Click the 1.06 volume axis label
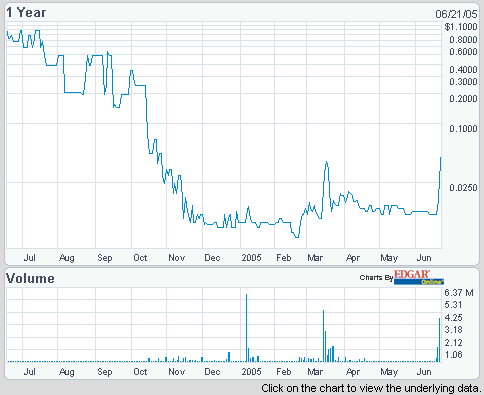 (453, 354)
